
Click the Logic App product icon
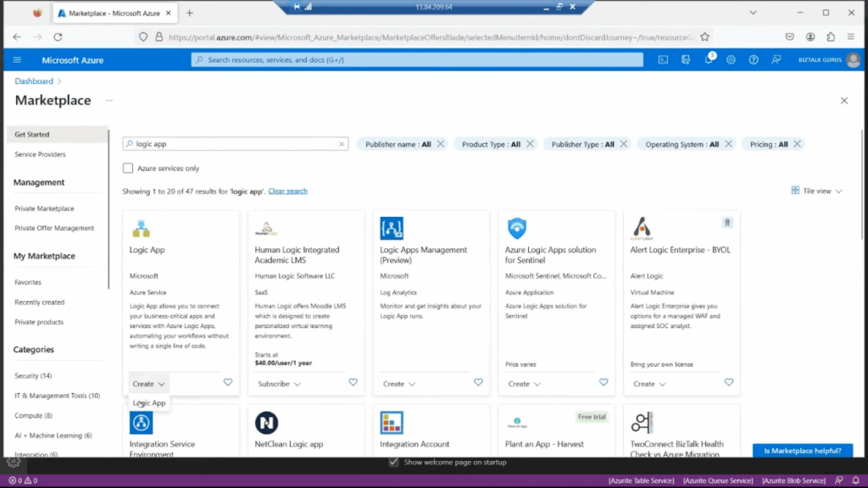coord(142,228)
